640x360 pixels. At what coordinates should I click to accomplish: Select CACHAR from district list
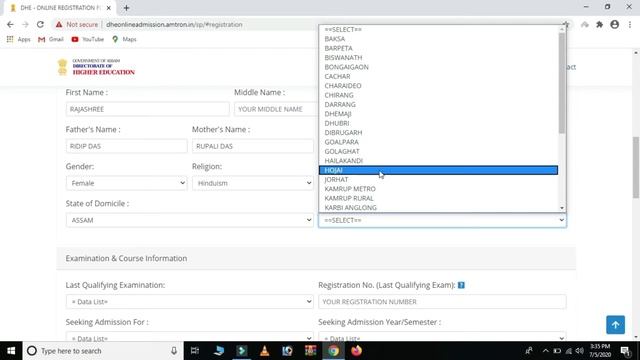[438, 76]
